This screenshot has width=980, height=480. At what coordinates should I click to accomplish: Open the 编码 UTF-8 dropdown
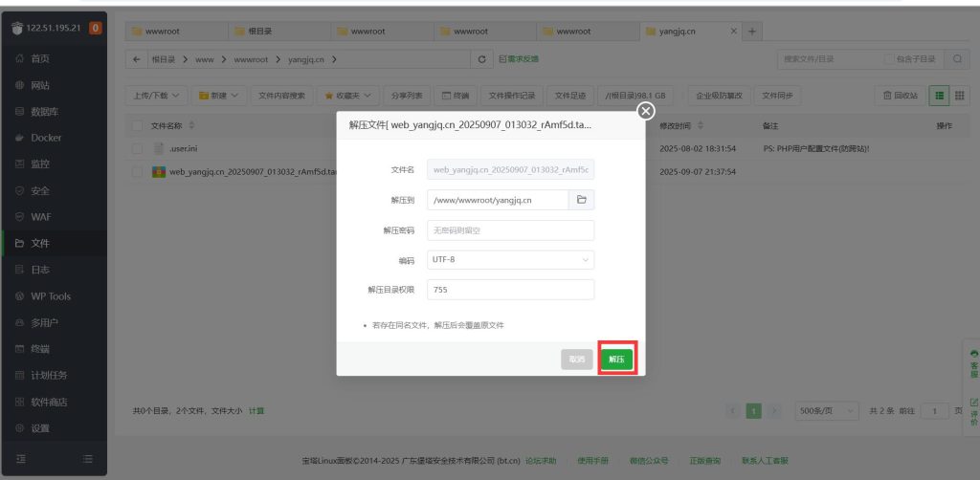pyautogui.click(x=511, y=260)
